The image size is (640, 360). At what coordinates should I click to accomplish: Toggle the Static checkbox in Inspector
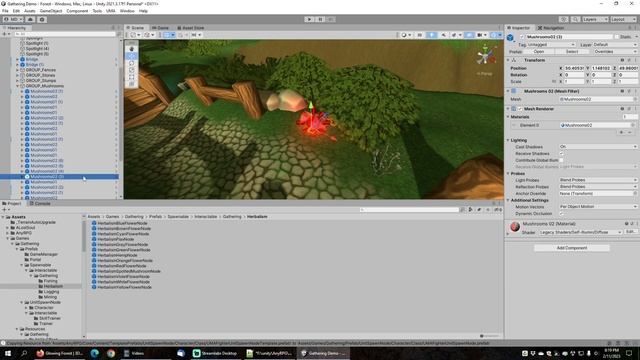(x=617, y=37)
